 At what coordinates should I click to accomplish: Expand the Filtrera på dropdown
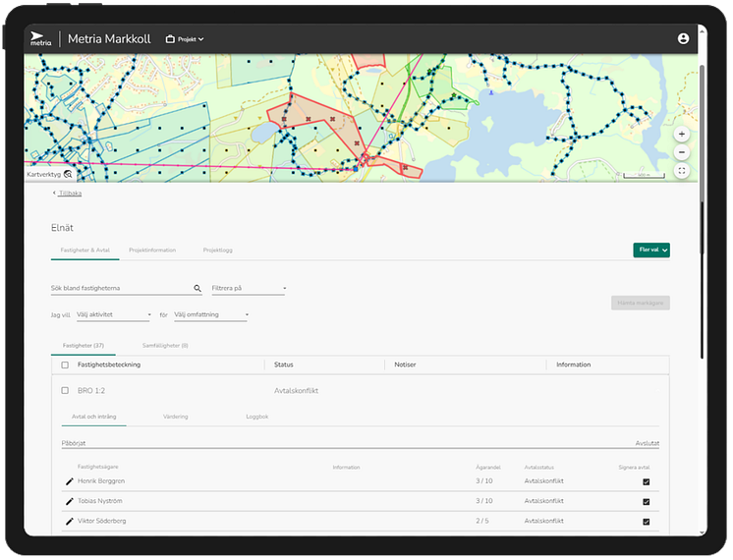(249, 289)
